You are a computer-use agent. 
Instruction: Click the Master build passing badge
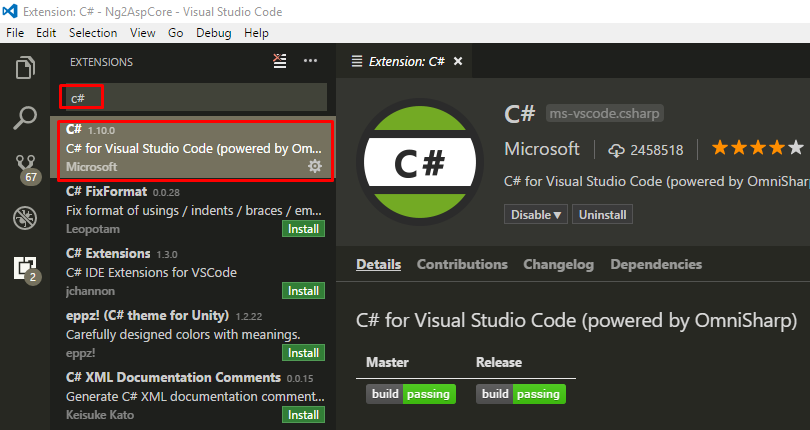pyautogui.click(x=411, y=394)
